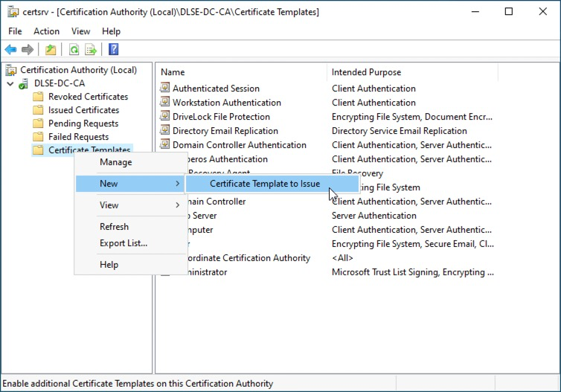Click the Refresh toolbar icon
Screen dimensions: 561x392
pyautogui.click(x=74, y=50)
